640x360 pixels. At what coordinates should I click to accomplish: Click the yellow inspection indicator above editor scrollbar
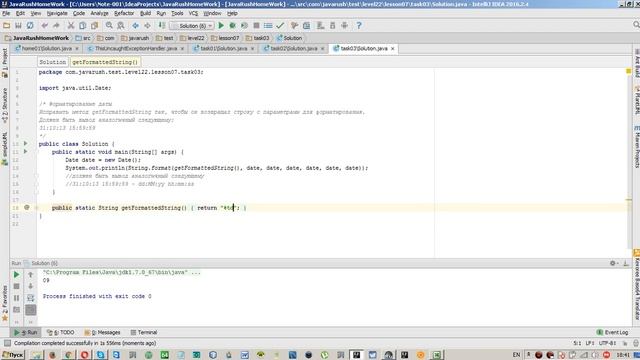point(629,71)
